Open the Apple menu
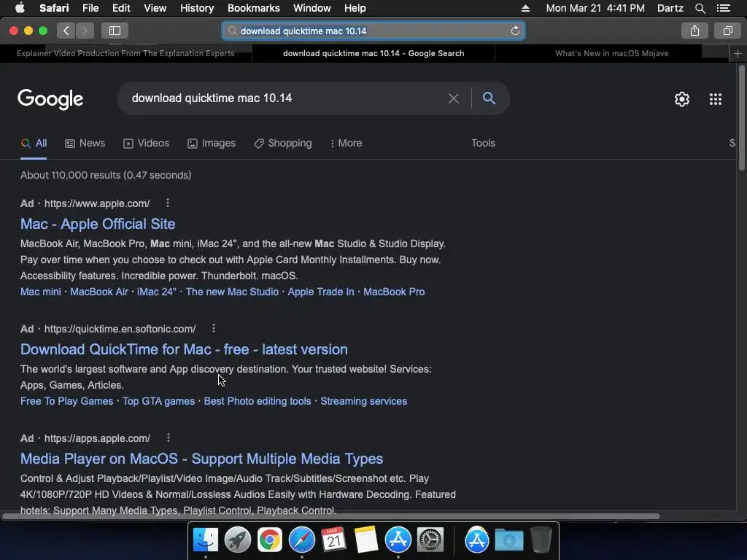Image resolution: width=747 pixels, height=560 pixels. (20, 7)
